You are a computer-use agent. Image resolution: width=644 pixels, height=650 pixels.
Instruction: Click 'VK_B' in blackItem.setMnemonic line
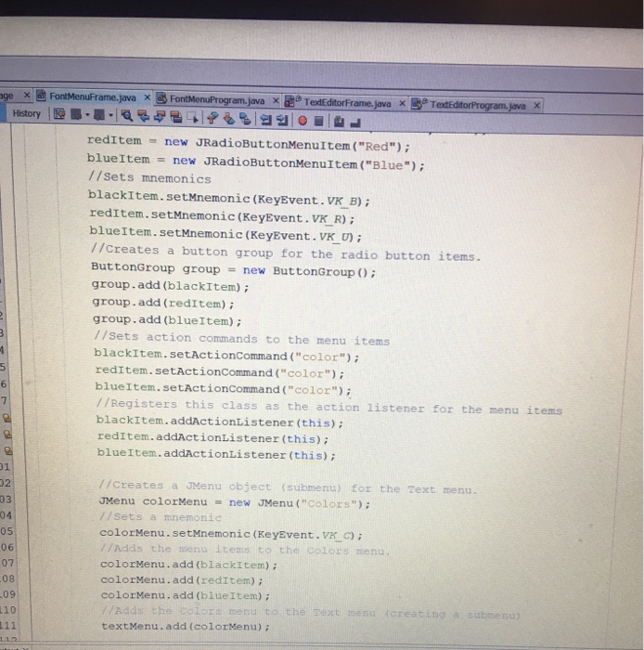342,201
